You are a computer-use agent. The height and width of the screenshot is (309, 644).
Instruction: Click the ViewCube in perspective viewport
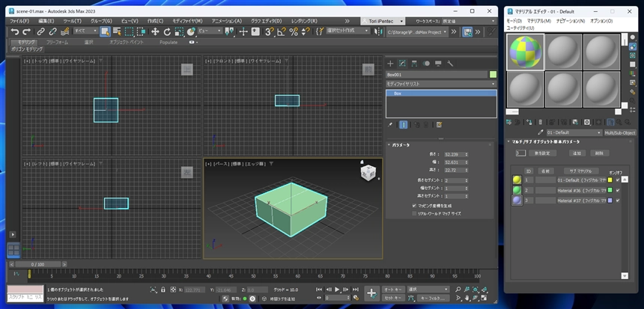coord(367,173)
